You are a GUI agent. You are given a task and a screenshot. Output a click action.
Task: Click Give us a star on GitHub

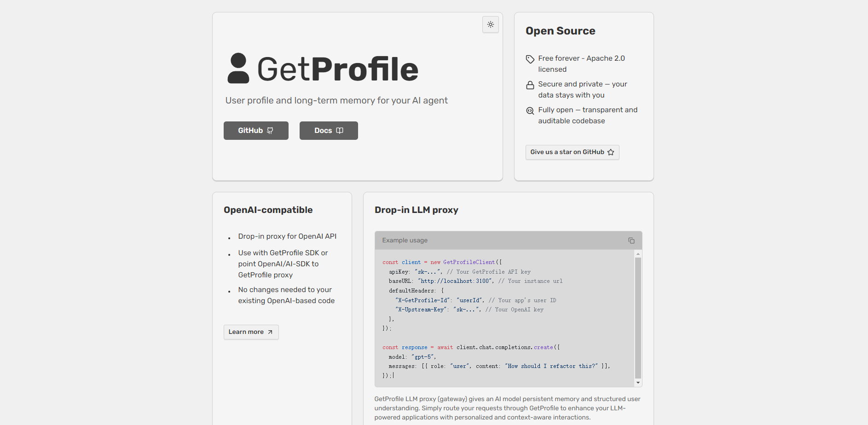pyautogui.click(x=572, y=152)
